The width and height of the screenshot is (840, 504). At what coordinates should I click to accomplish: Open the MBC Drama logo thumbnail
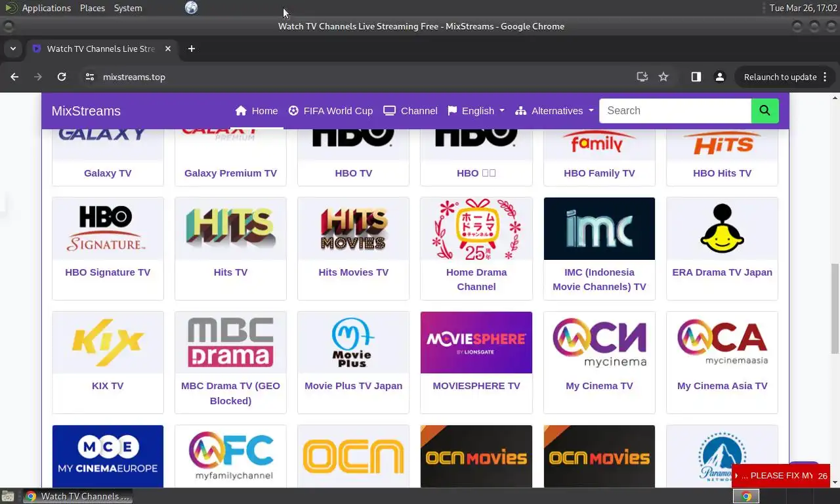pos(230,343)
